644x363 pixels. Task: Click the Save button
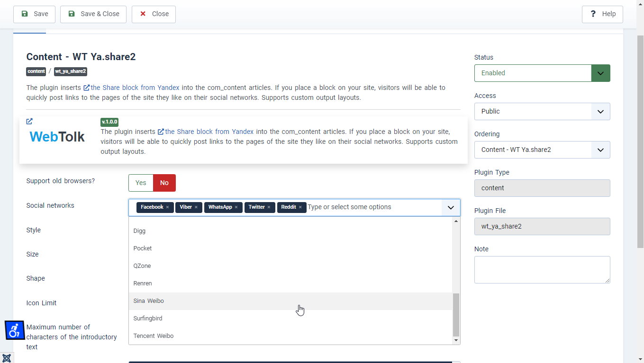pyautogui.click(x=34, y=14)
